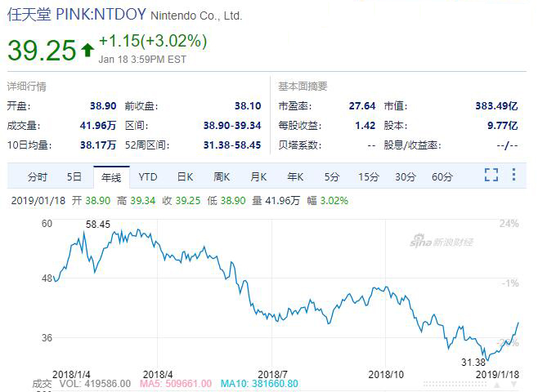Select the 5日 five-day chart tab
This screenshot has height=392, width=538.
(x=74, y=176)
